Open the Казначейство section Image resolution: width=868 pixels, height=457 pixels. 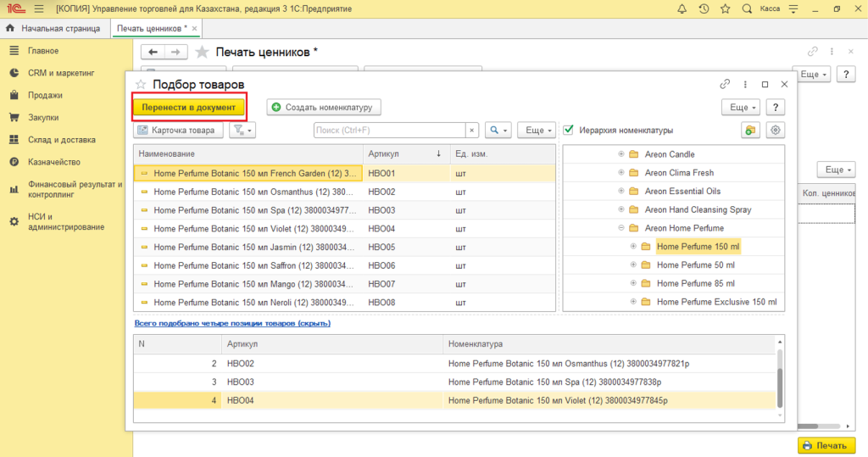[53, 162]
